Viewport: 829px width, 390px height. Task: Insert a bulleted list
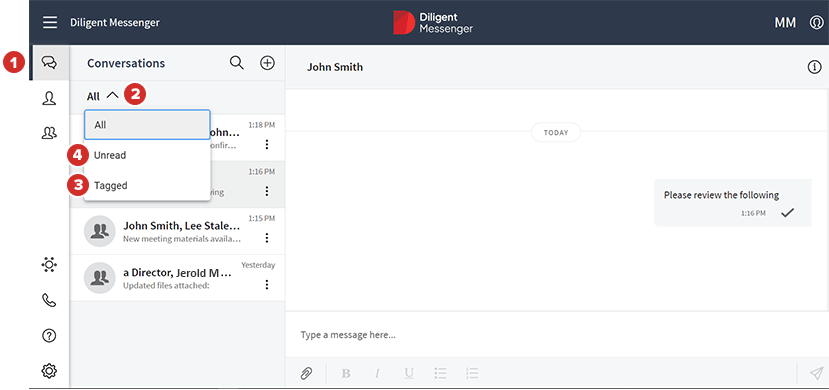click(440, 374)
